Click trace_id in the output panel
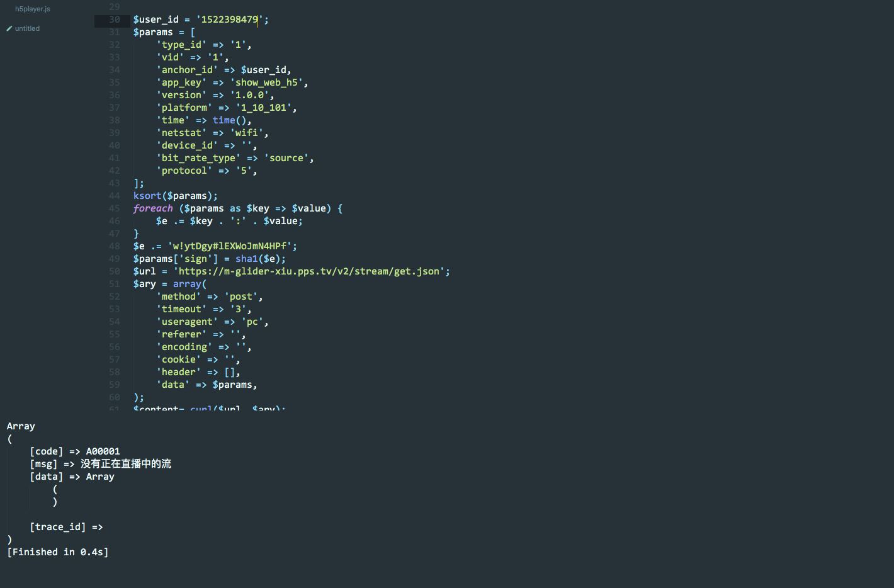 click(57, 526)
